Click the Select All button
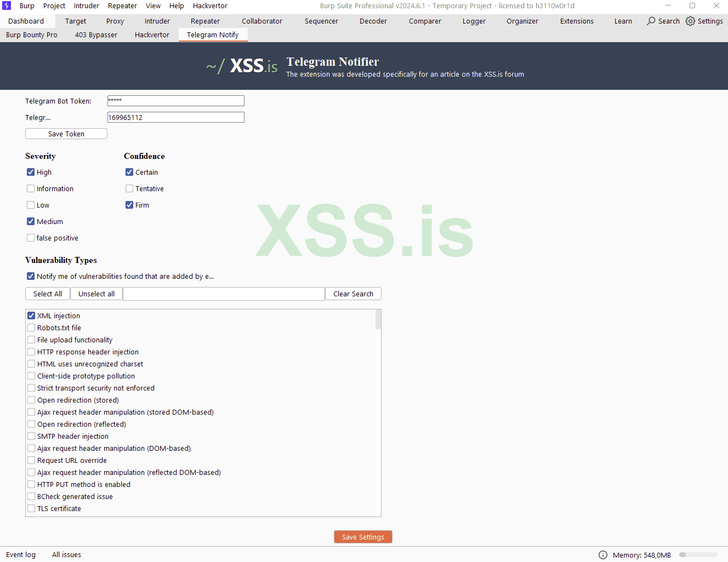Viewport: 728px width, 562px height. (48, 294)
